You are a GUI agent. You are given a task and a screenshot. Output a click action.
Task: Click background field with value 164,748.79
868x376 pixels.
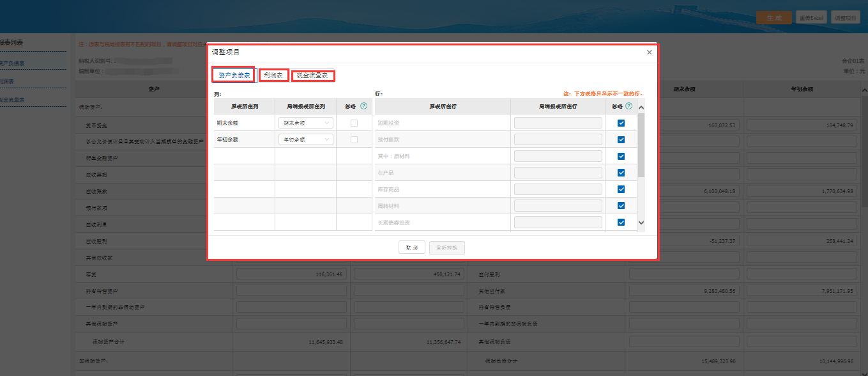coord(801,125)
